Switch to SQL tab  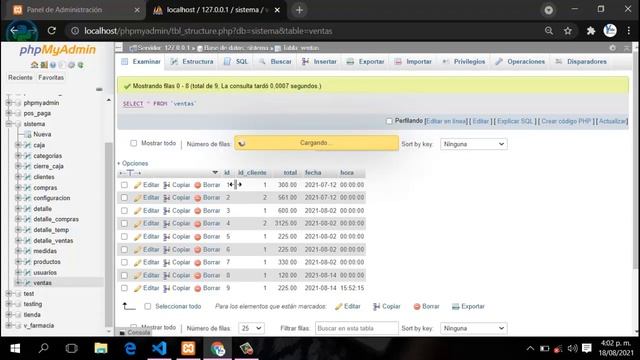236,62
